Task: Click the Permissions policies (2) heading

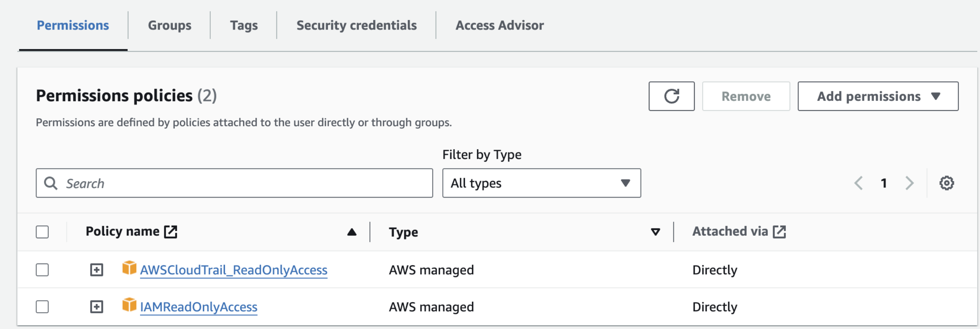Action: (126, 96)
